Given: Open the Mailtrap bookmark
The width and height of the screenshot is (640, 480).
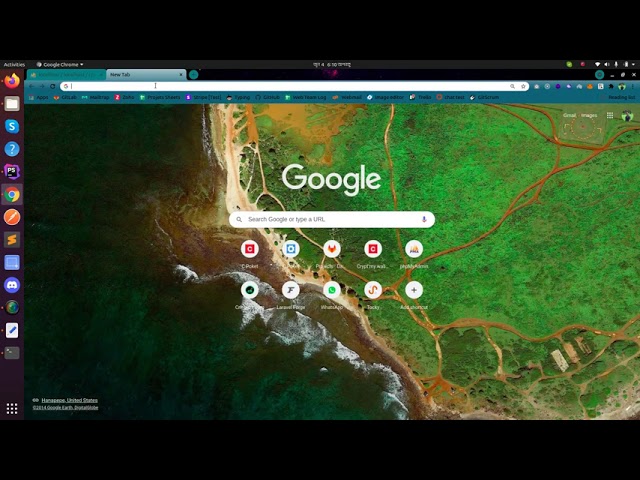Looking at the screenshot, I should click(x=96, y=97).
